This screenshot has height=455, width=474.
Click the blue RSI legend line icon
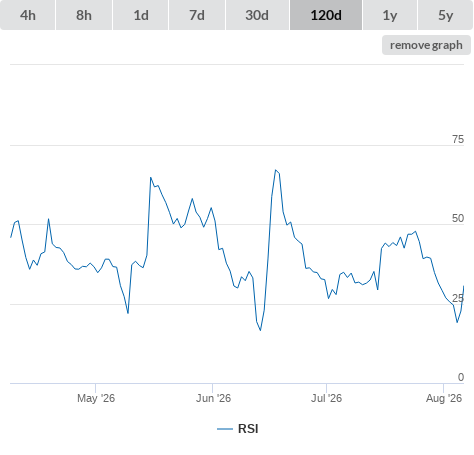click(225, 429)
